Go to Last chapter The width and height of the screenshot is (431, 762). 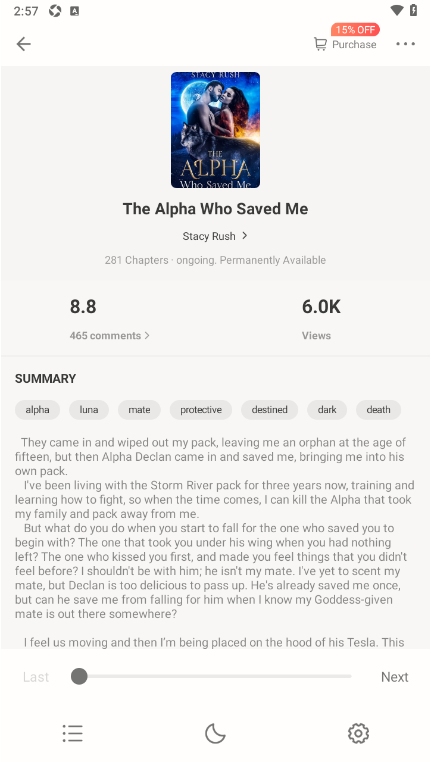[x=36, y=677]
